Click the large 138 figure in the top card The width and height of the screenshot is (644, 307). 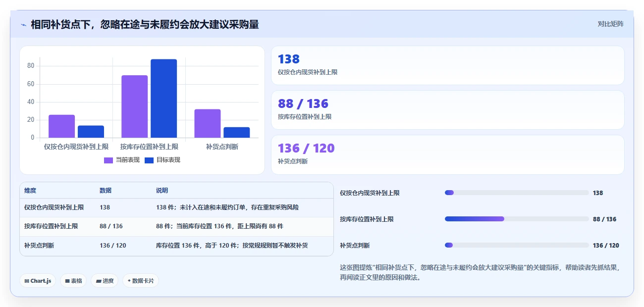[289, 59]
